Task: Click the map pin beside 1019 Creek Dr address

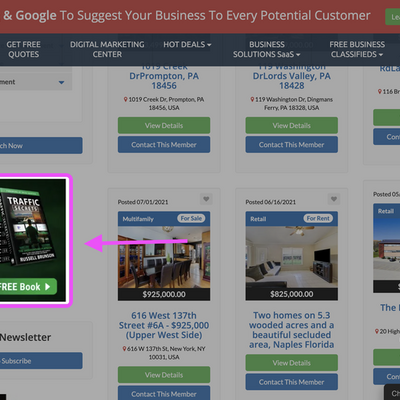Action: click(125, 99)
